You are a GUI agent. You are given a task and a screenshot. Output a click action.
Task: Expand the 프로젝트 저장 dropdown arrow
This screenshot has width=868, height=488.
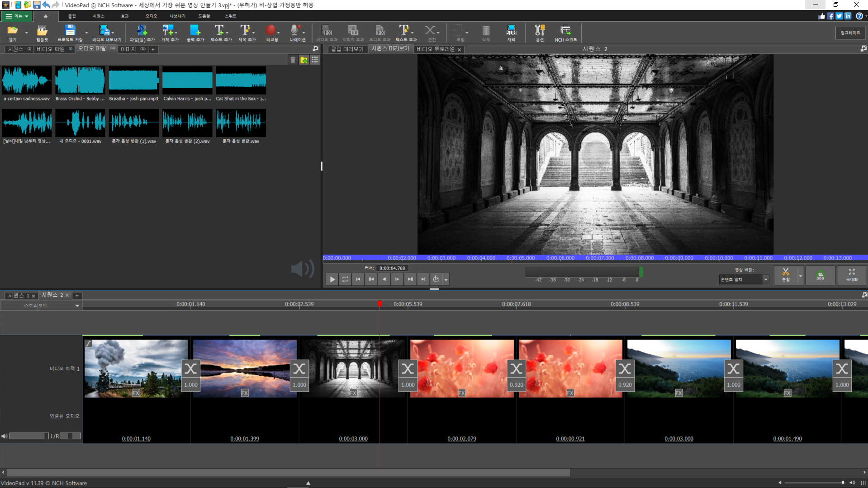click(86, 33)
